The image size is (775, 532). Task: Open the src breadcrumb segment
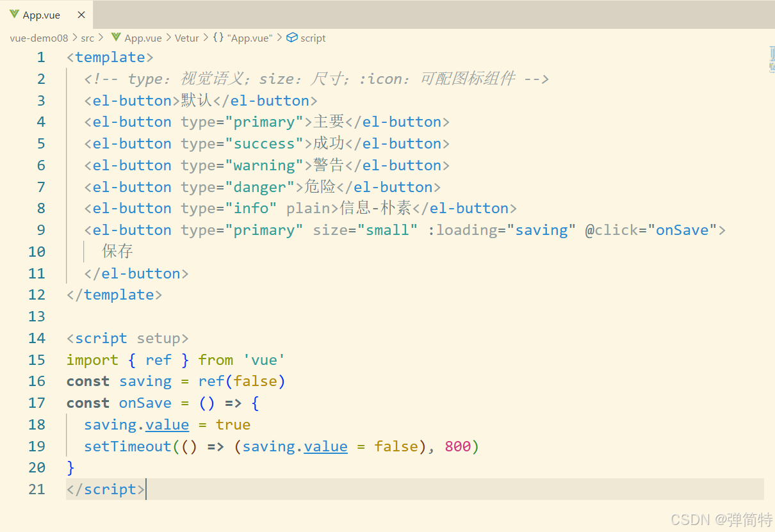coord(87,38)
